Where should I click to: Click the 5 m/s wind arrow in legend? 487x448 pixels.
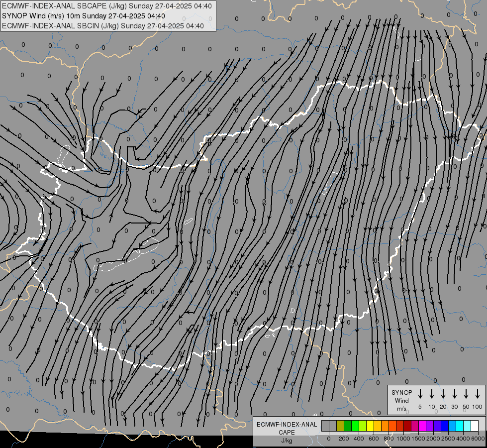pos(420,394)
